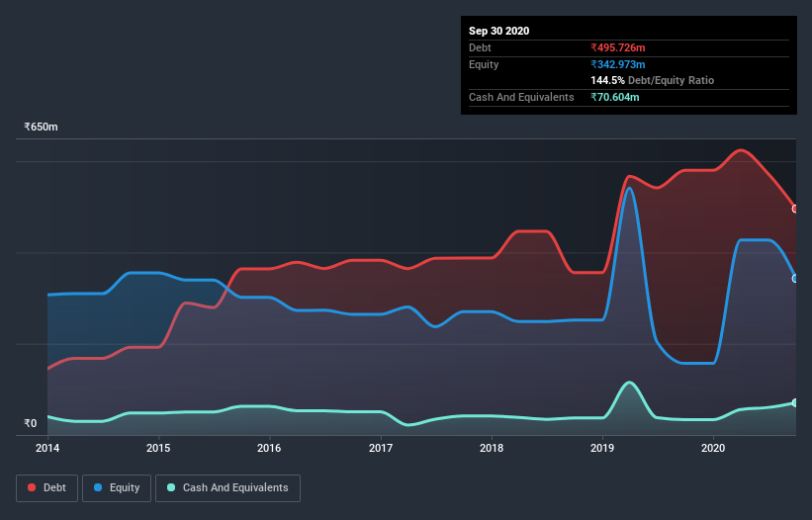Select the Cash endpoint marker on chart
Image resolution: width=812 pixels, height=520 pixels.
click(795, 402)
